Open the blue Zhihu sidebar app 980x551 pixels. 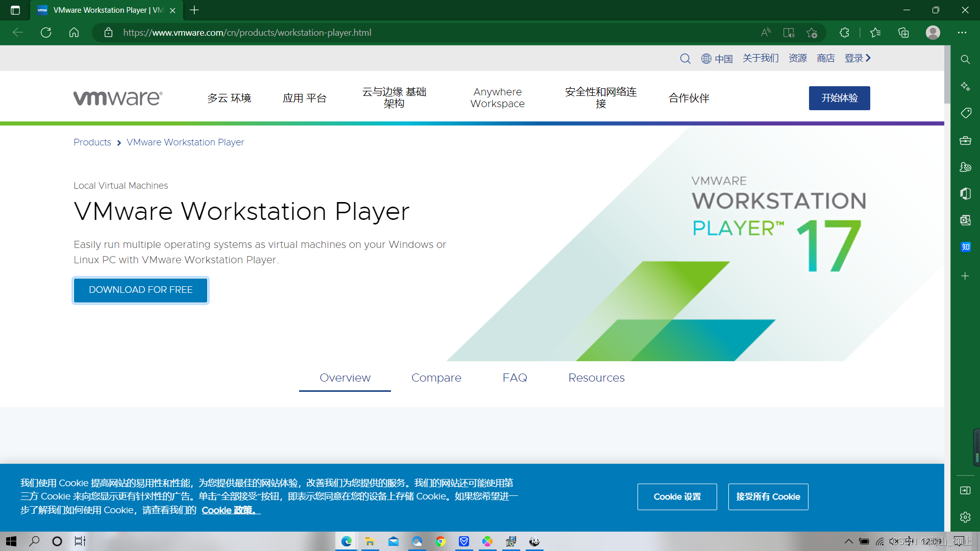[965, 247]
